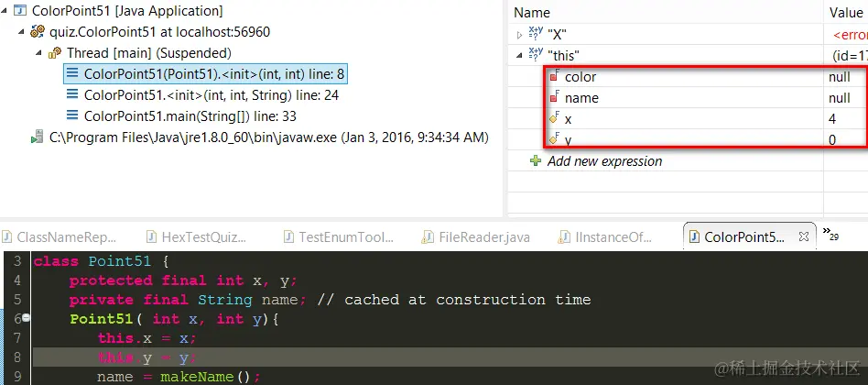Click the "X" expression watch icon
Viewport: 868px width, 385px height.
pyautogui.click(x=536, y=34)
